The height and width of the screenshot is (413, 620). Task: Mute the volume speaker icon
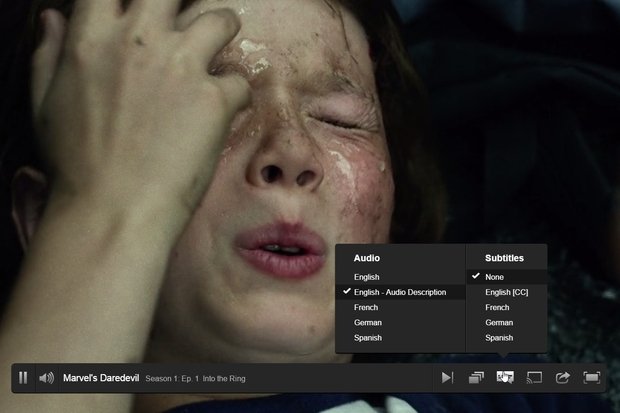pyautogui.click(x=47, y=378)
